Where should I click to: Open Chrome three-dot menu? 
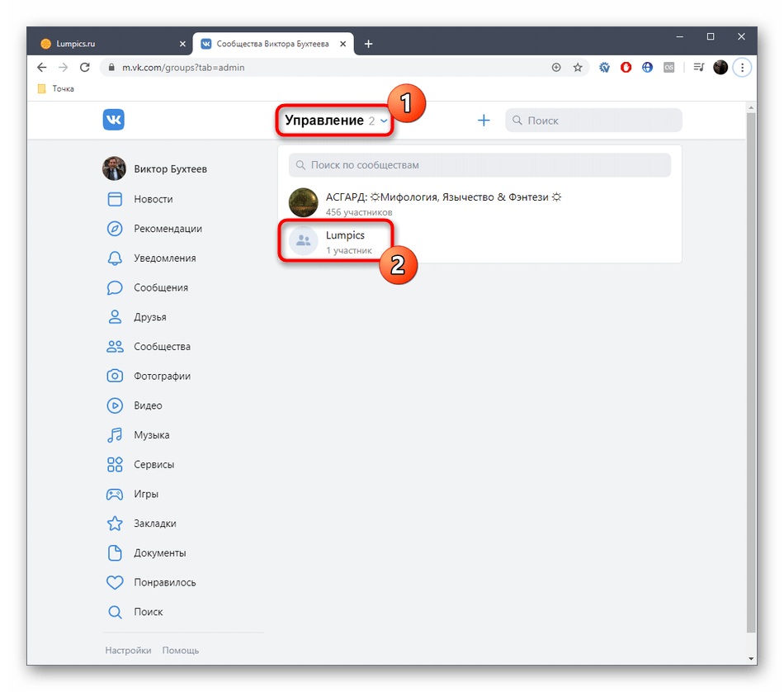point(743,67)
